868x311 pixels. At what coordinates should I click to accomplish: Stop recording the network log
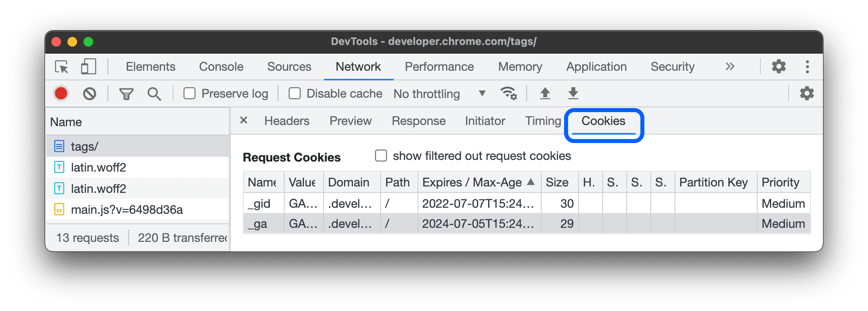point(61,93)
